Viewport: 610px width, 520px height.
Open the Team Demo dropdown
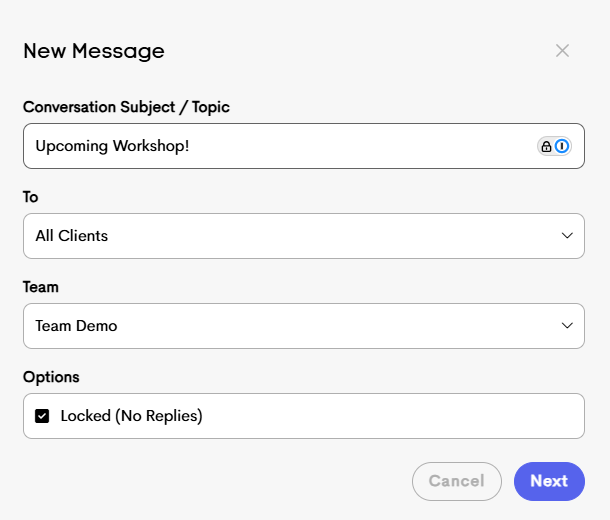(304, 326)
